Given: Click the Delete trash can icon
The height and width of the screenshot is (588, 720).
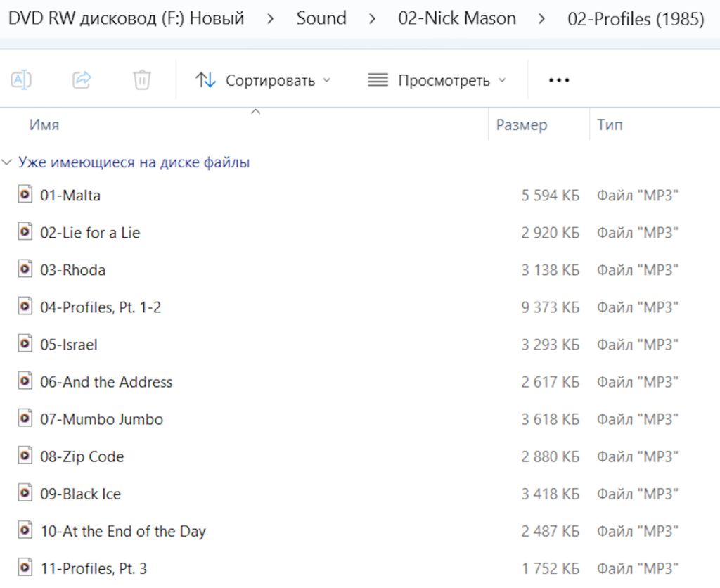Looking at the screenshot, I should 142,80.
